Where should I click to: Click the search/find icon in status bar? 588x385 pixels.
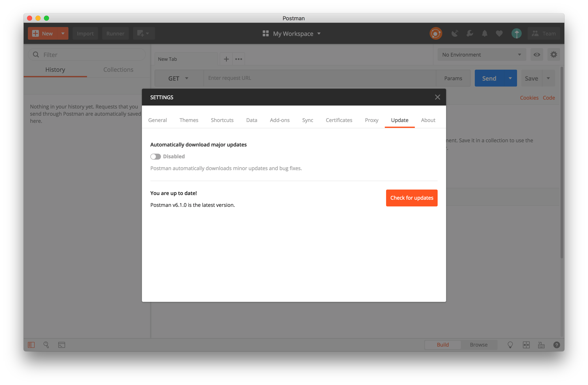coord(46,345)
